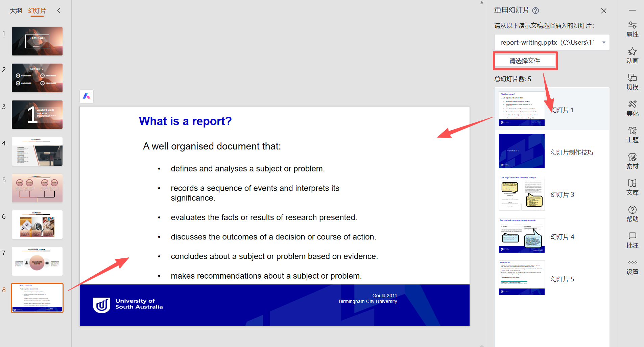Click the 请选择文件 button
This screenshot has height=347, width=644.
(x=525, y=61)
